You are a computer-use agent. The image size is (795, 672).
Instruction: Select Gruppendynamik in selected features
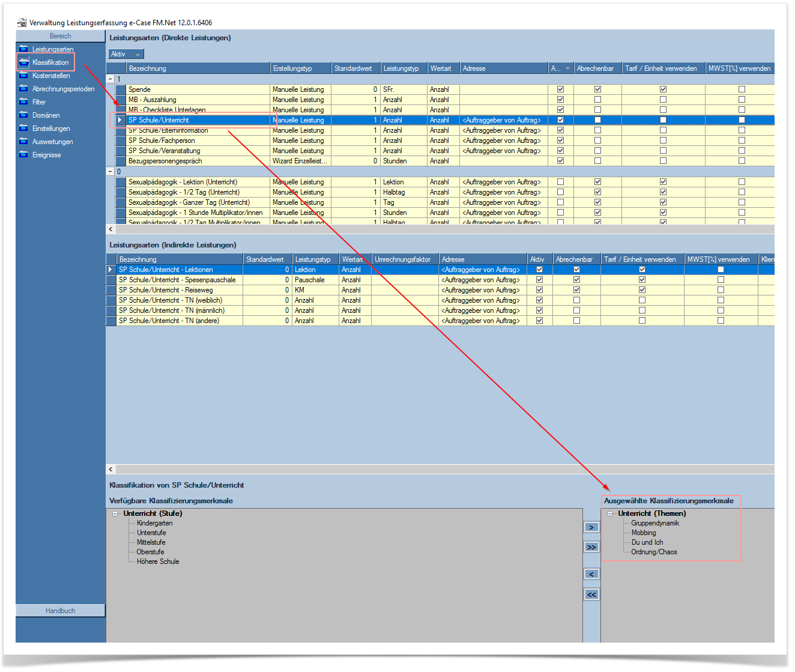pyautogui.click(x=655, y=523)
